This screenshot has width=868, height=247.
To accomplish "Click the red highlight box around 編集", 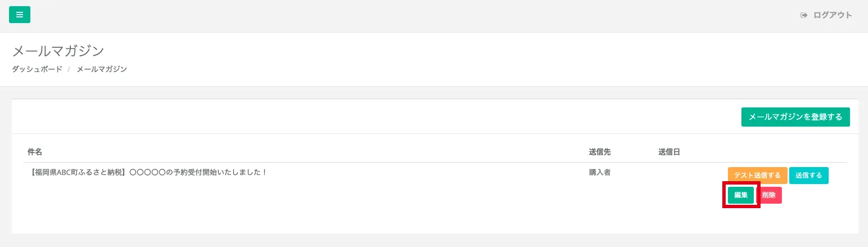I will coord(741,183).
